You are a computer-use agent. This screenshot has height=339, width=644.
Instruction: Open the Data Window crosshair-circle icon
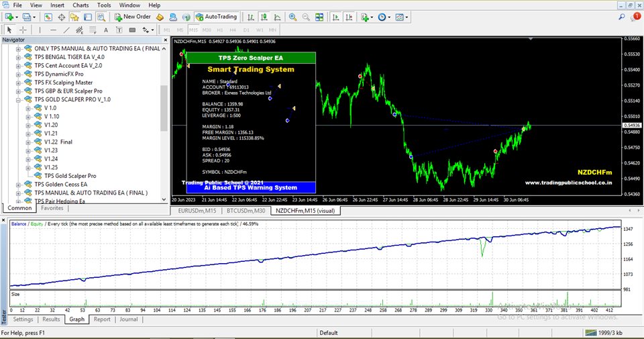61,17
